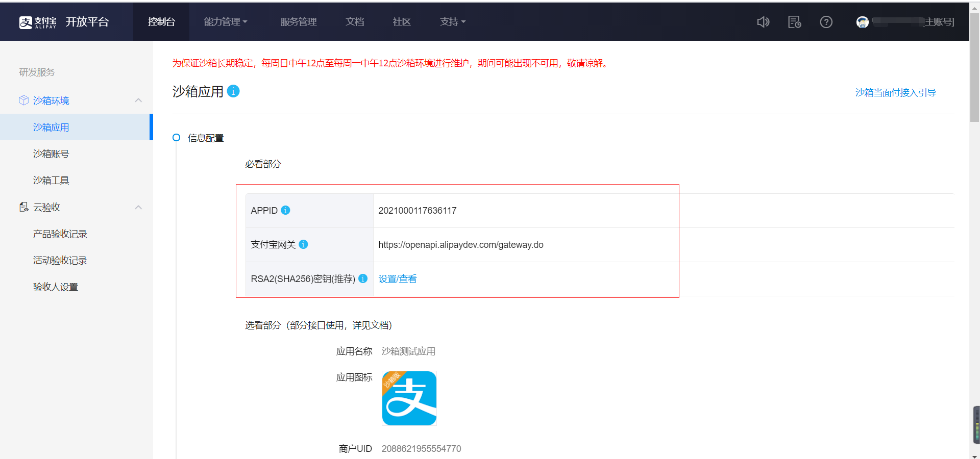The image size is (980, 459).
Task: Click the announcement speaker icon in top bar
Action: point(763,21)
